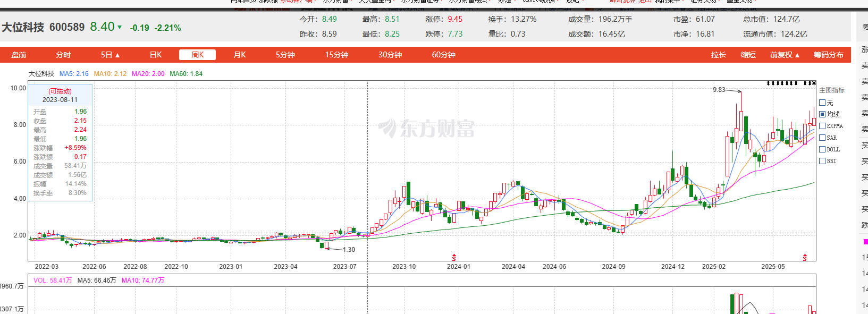Enable the BOLL indicator checkbox
Viewport: 868px width, 314px height.
pos(822,149)
